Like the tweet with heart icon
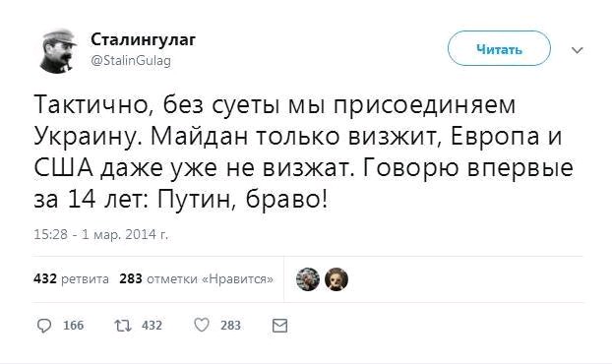 point(202,325)
